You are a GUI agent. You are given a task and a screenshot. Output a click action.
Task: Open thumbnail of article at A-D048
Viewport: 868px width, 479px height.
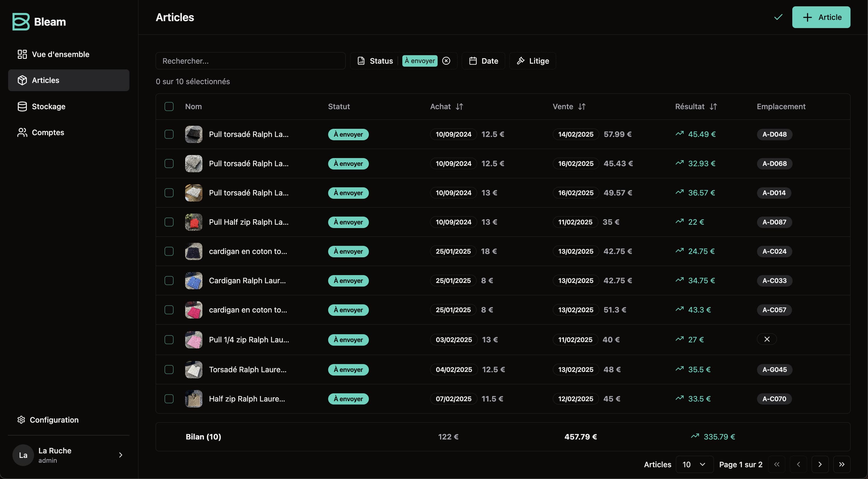(194, 134)
